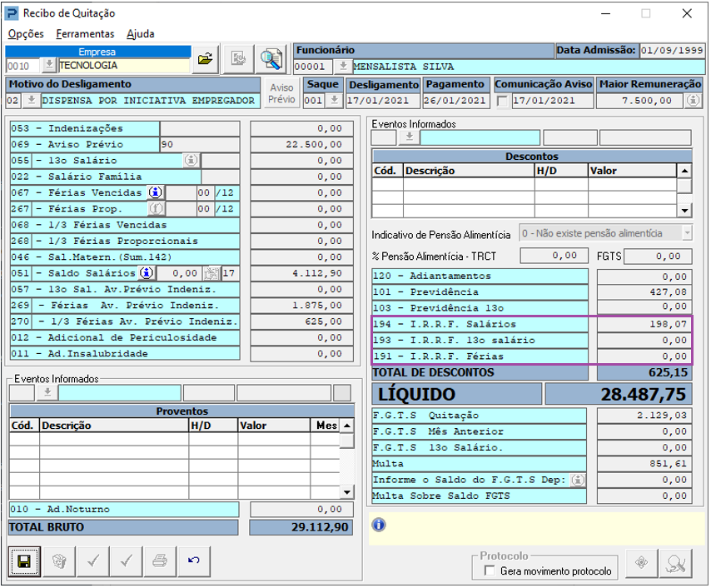Click the Desligamento date field
711x588 pixels.
click(x=383, y=100)
